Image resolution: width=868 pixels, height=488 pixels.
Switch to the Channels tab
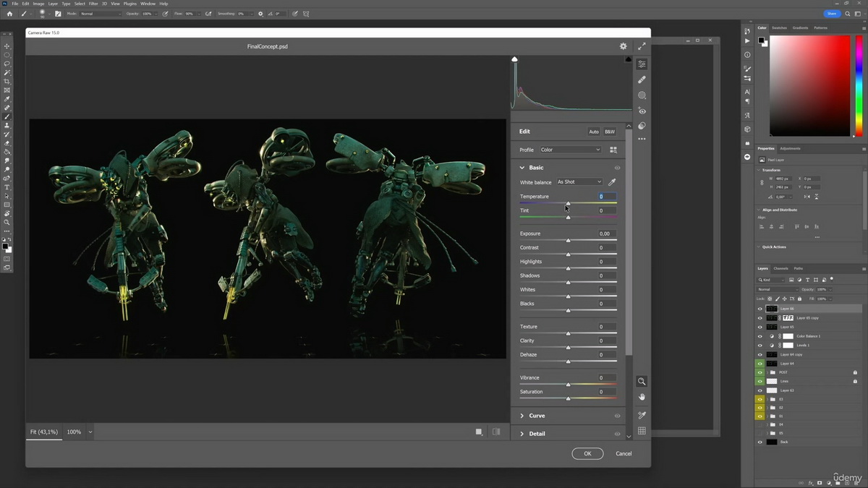click(781, 268)
